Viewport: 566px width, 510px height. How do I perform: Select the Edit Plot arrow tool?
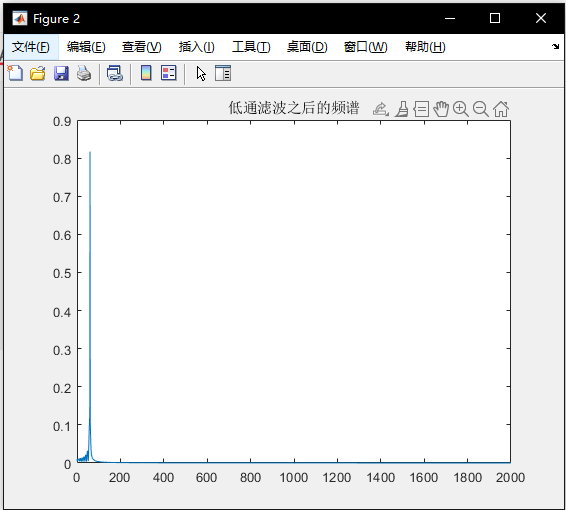(x=201, y=74)
